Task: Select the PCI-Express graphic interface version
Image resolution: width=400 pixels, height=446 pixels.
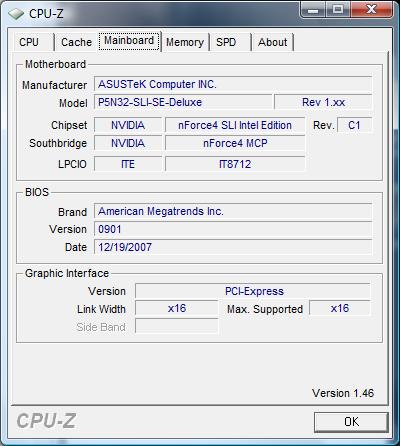Action: (253, 291)
